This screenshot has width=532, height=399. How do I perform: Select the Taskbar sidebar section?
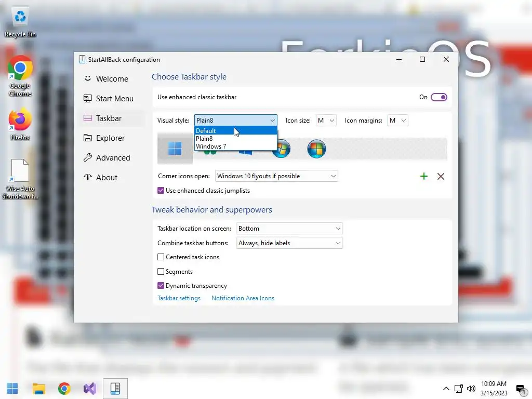tap(112, 118)
